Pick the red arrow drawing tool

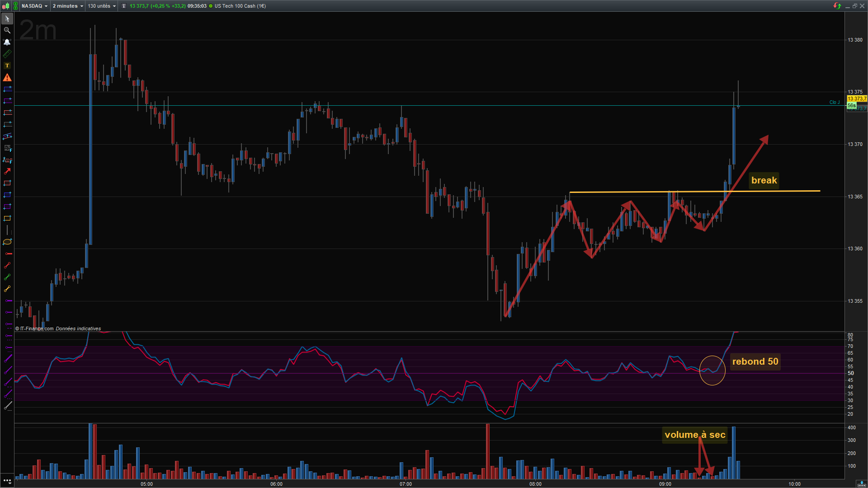click(x=7, y=171)
